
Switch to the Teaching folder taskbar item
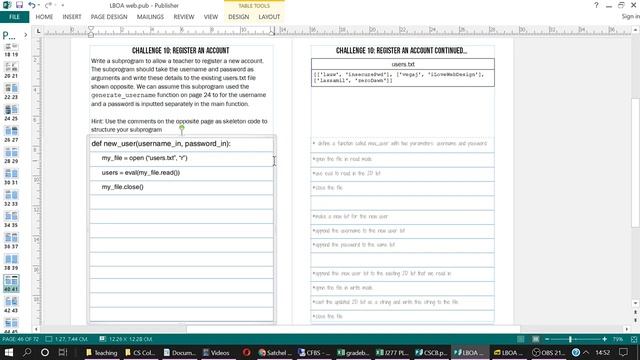[x=101, y=352]
